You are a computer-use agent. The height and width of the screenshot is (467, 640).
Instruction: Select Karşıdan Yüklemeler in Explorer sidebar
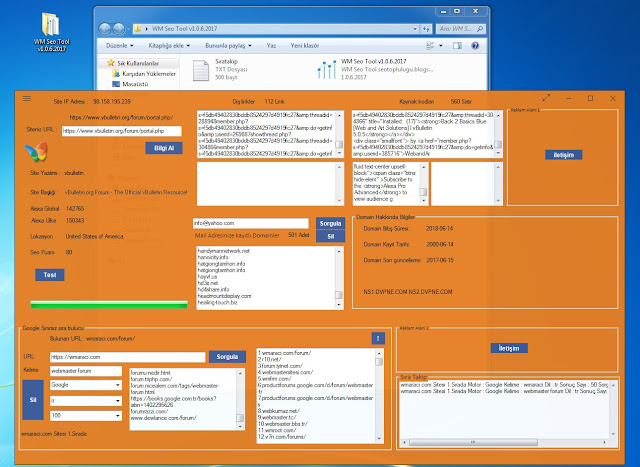point(149,73)
